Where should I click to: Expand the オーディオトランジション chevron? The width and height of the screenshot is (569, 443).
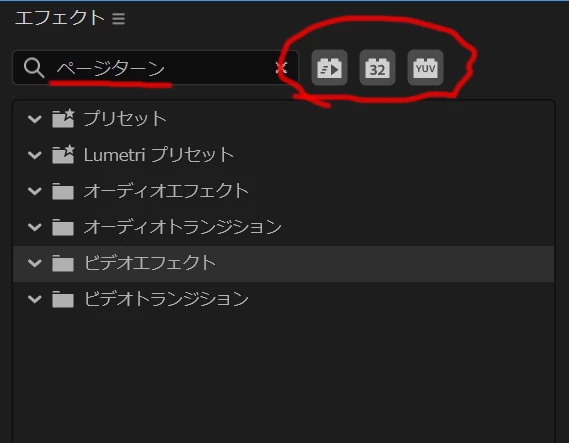tap(34, 227)
